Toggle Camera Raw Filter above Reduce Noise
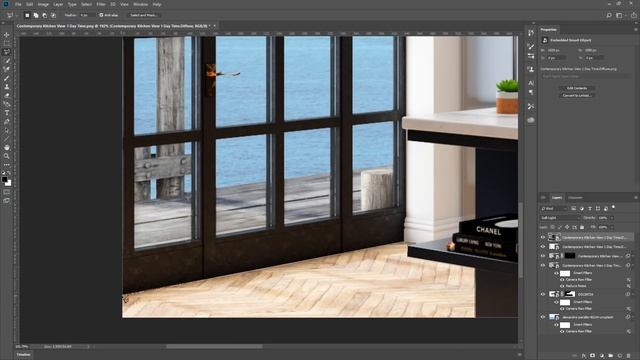Image resolution: width=640 pixels, height=360 pixels. tap(562, 280)
